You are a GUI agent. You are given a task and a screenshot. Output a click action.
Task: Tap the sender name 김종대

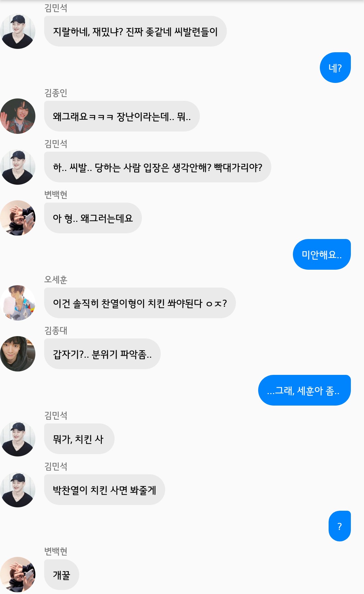[56, 330]
